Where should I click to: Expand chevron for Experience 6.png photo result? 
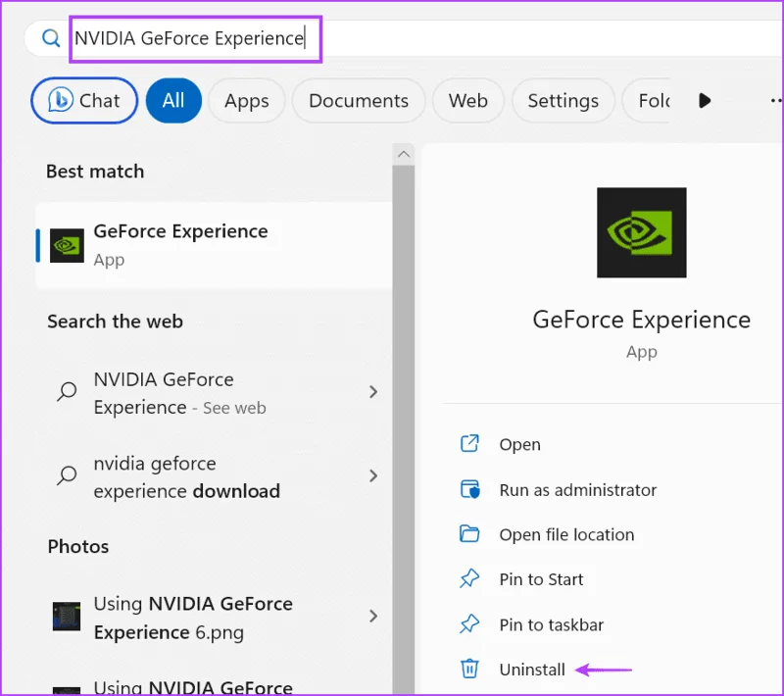373,616
